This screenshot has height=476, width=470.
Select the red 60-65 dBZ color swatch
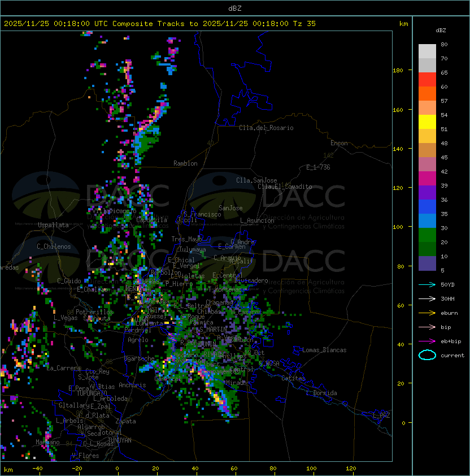tap(427, 80)
